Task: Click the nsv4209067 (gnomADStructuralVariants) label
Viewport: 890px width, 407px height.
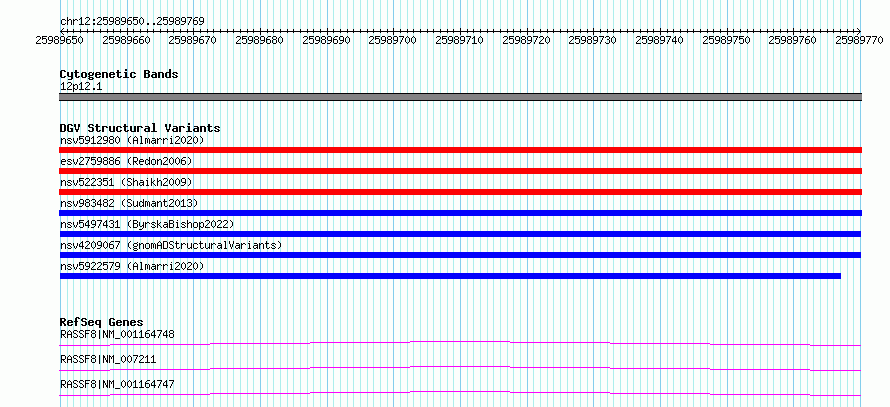Action: (171, 245)
